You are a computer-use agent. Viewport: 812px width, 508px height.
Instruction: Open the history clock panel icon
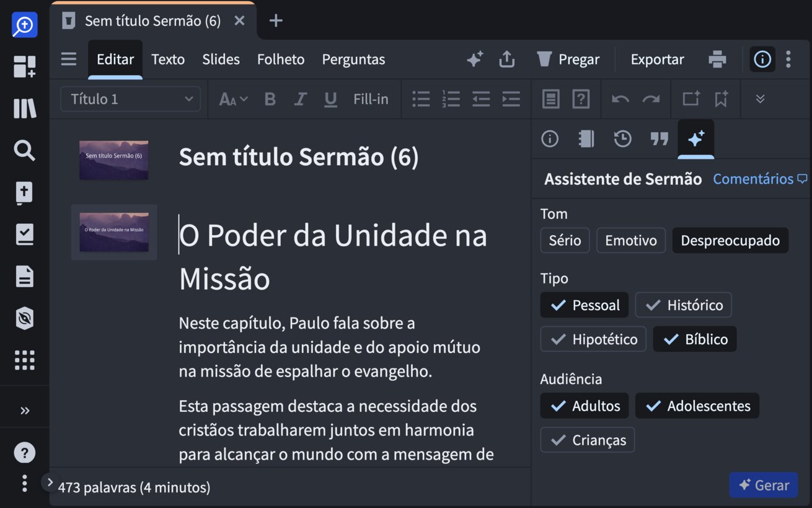tap(622, 139)
